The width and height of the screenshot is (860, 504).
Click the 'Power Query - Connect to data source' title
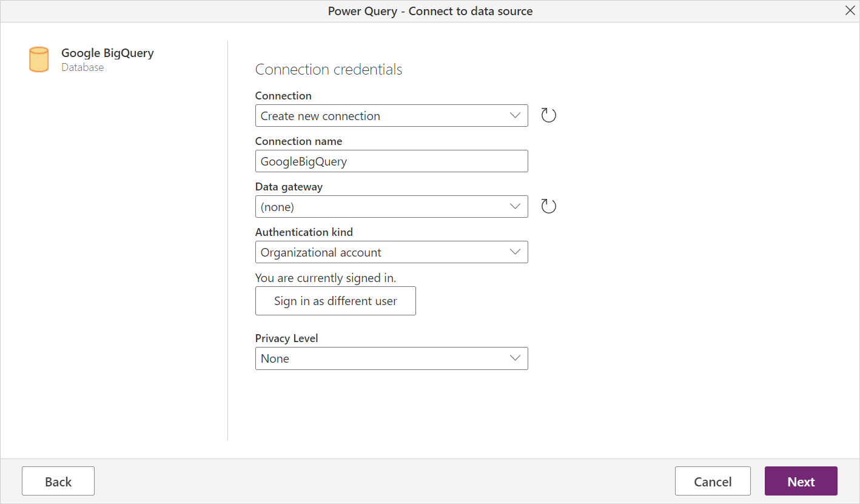(430, 11)
